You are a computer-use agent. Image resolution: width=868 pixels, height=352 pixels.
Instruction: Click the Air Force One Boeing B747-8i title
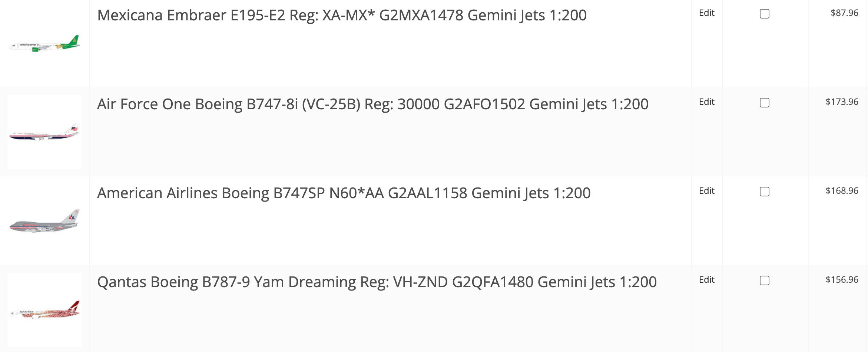click(x=372, y=104)
